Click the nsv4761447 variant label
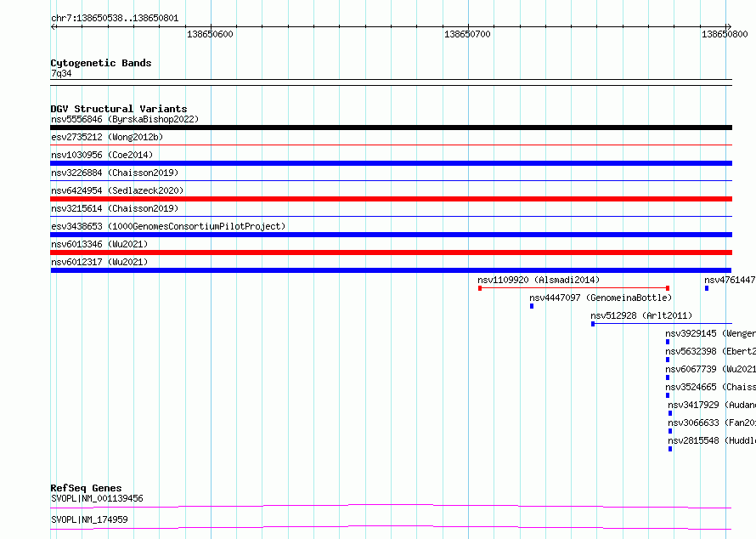756x539 pixels. pos(730,280)
